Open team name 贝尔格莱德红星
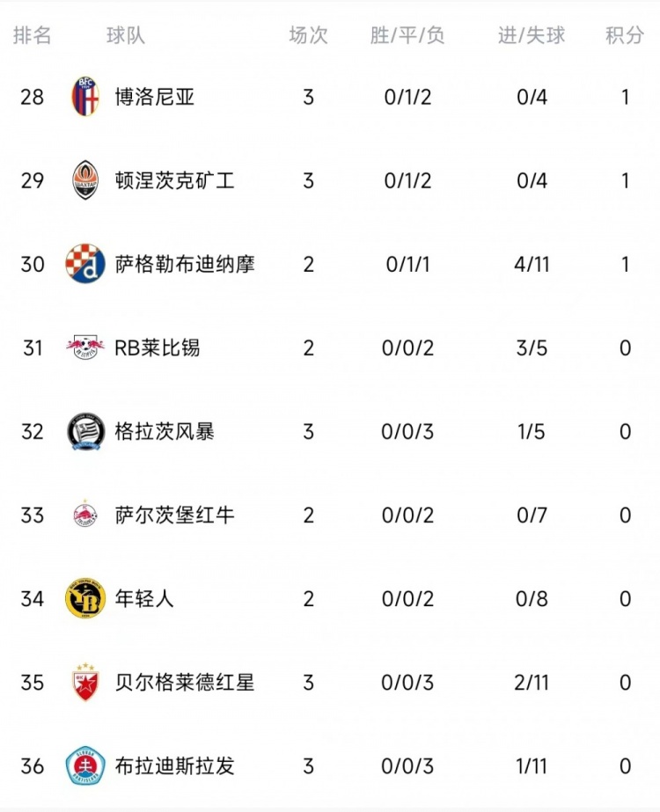 (185, 682)
